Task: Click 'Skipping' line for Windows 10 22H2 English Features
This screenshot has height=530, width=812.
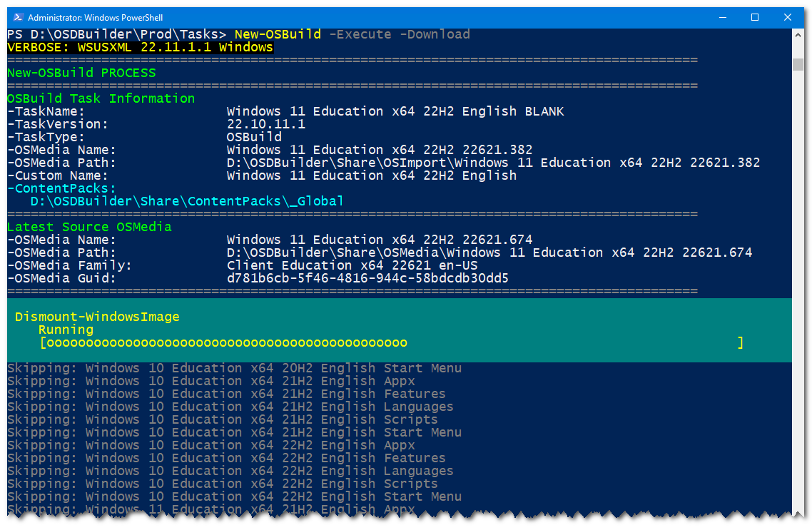Action: click(x=226, y=458)
